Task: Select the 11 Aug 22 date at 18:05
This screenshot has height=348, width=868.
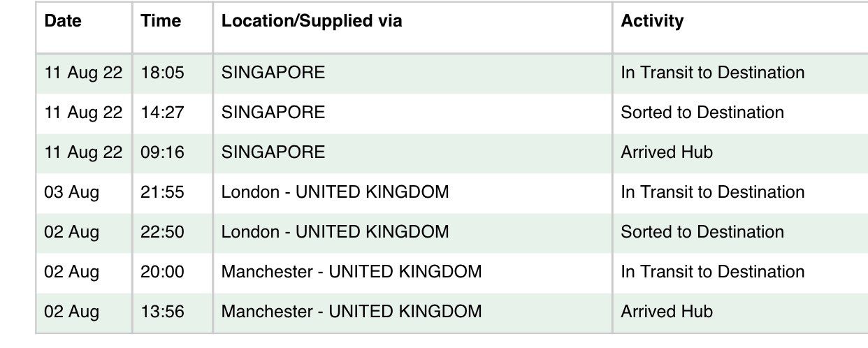Action: 83,73
